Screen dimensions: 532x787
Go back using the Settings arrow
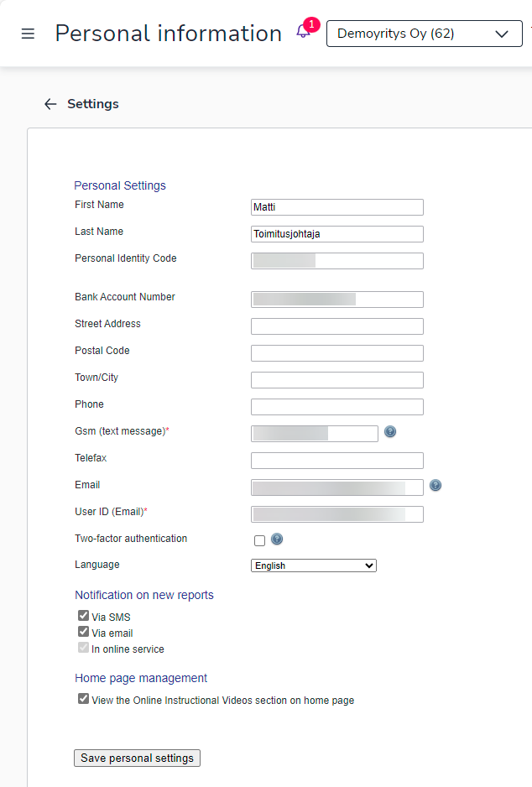50,104
